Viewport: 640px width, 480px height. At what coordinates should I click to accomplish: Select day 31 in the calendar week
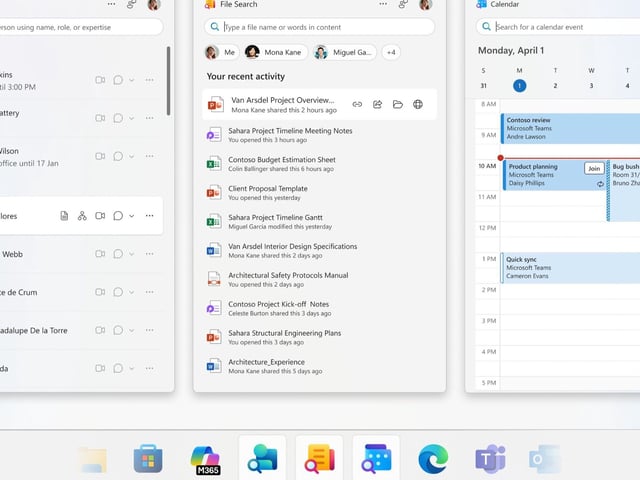[483, 86]
